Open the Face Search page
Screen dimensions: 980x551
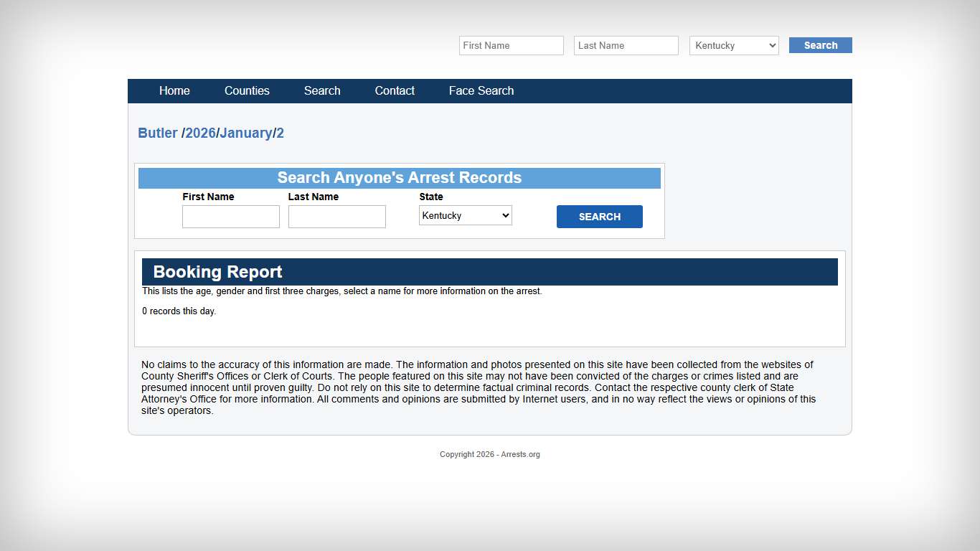point(481,90)
